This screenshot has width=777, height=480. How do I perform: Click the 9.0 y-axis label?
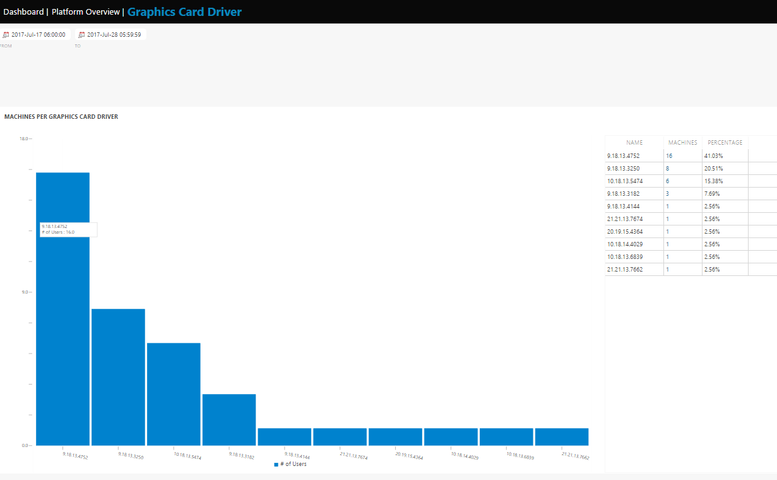[x=25, y=292]
